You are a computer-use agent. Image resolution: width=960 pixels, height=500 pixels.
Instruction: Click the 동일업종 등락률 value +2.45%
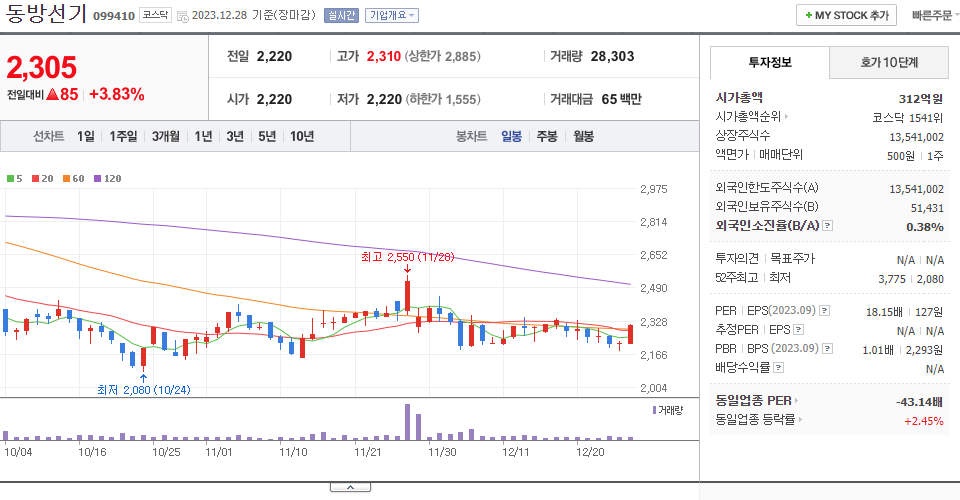coord(924,421)
